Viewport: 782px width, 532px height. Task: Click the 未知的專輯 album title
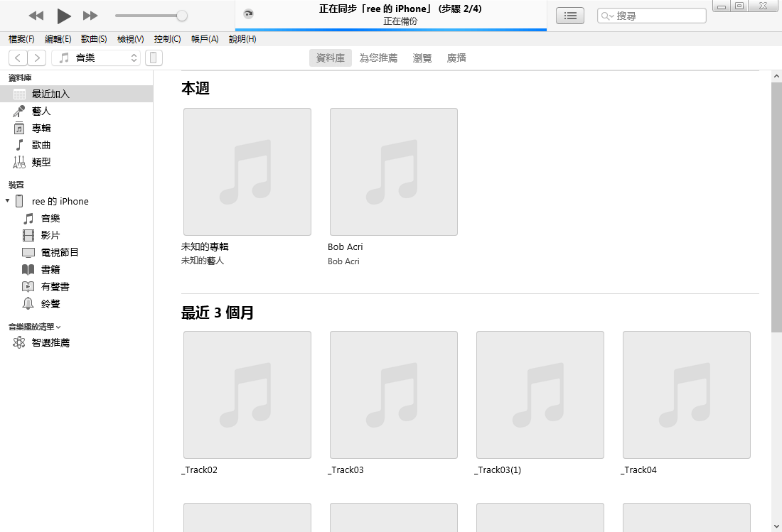[205, 246]
